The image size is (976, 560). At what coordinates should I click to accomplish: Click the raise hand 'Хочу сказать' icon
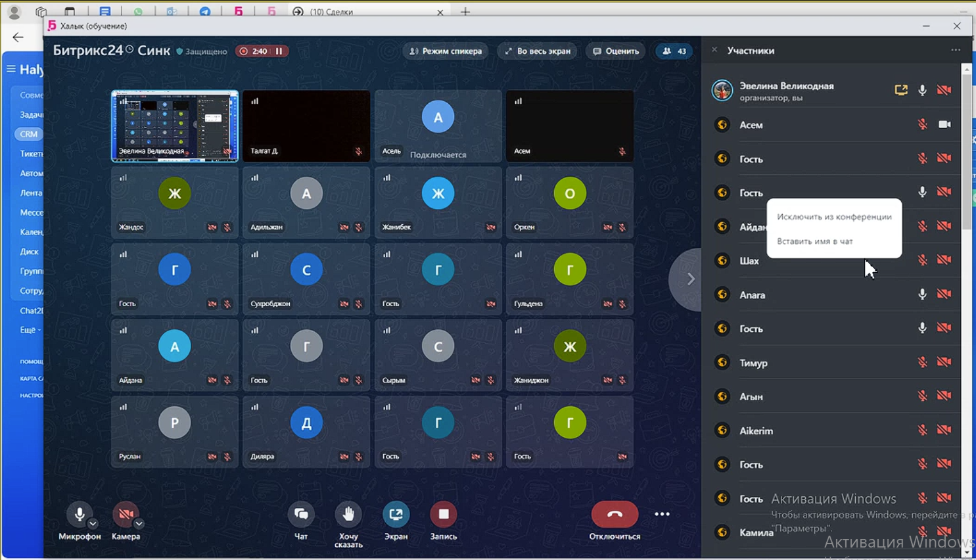pos(348,514)
